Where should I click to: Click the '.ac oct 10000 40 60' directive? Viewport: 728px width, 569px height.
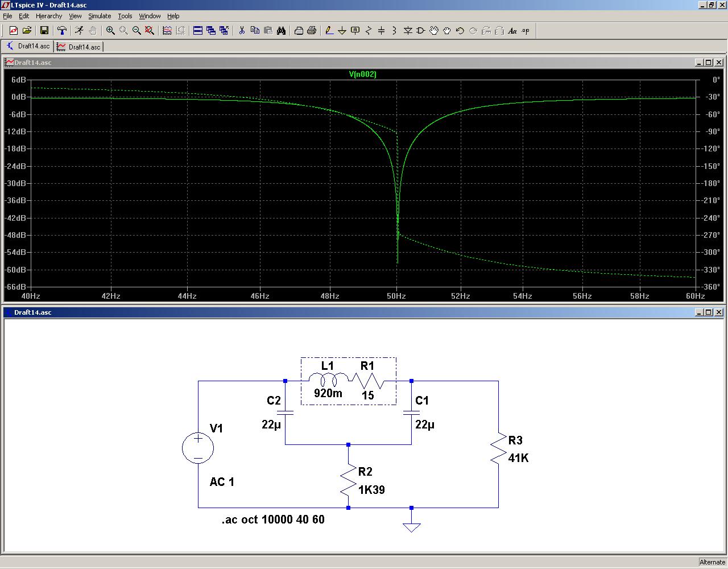(273, 519)
